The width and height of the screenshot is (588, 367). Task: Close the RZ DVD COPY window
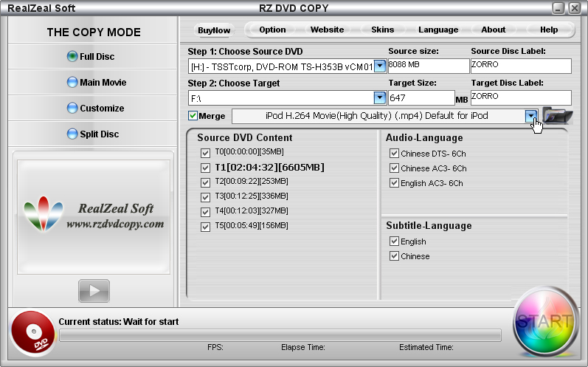tap(574, 8)
